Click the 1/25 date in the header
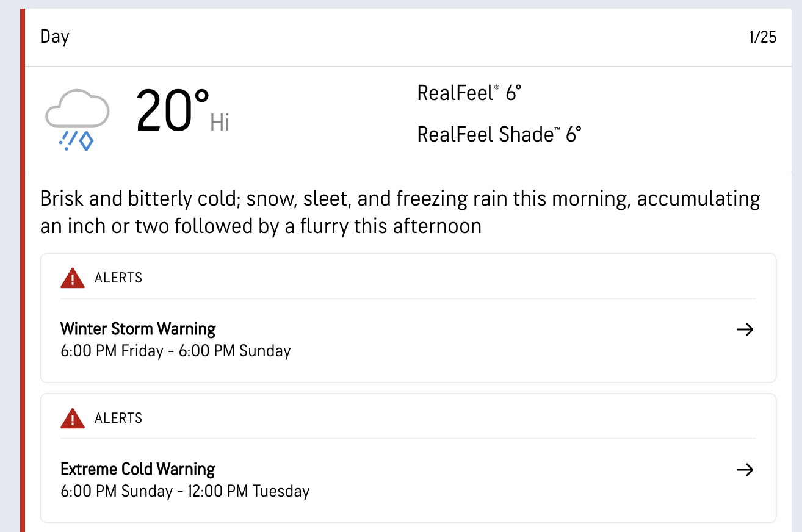The height and width of the screenshot is (532, 802). click(762, 38)
